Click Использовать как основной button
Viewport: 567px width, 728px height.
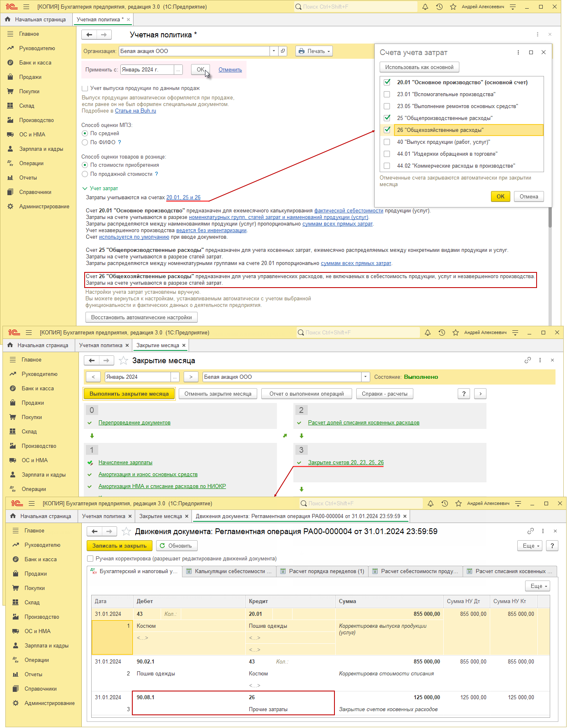[x=419, y=67]
